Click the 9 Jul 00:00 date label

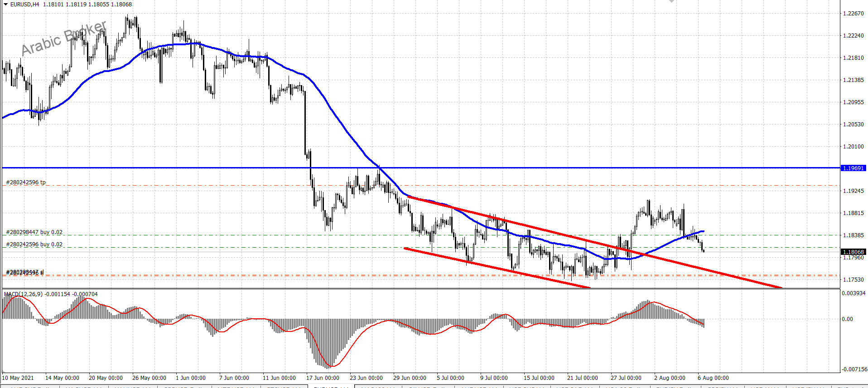point(494,378)
